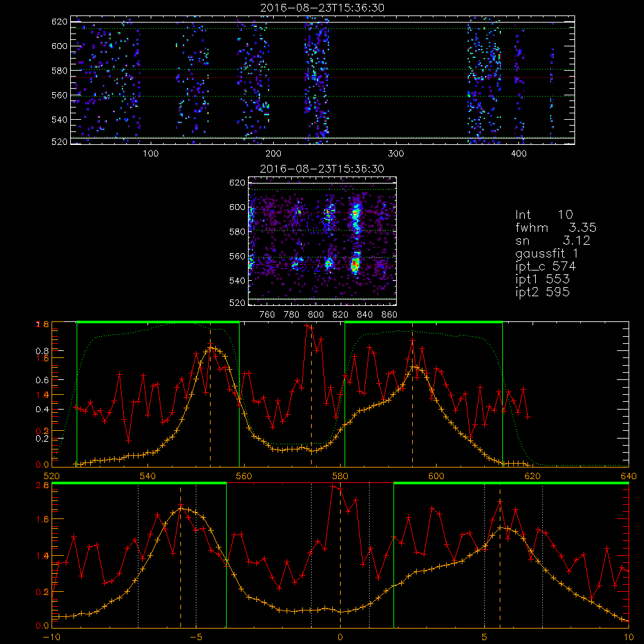Image resolution: width=644 pixels, height=644 pixels.
Task: Select the 'Int 10' parameter text
Action: click(x=544, y=214)
